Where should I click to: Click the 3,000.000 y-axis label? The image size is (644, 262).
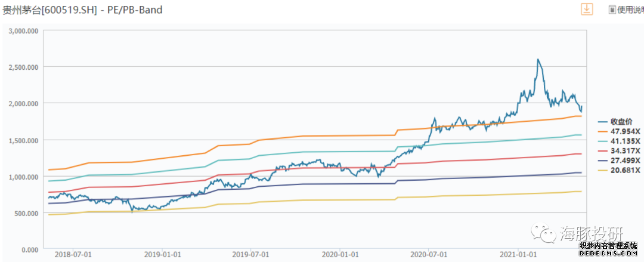click(x=23, y=30)
